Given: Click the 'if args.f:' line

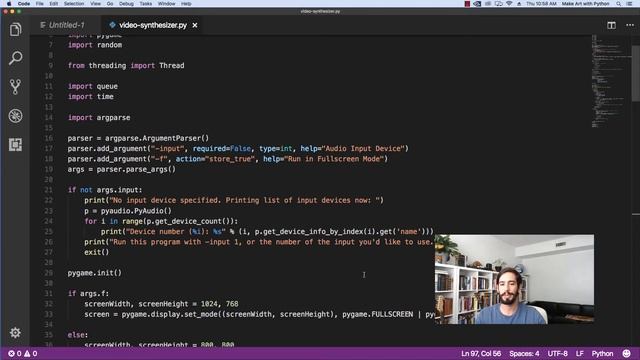Looking at the screenshot, I should pos(88,294).
